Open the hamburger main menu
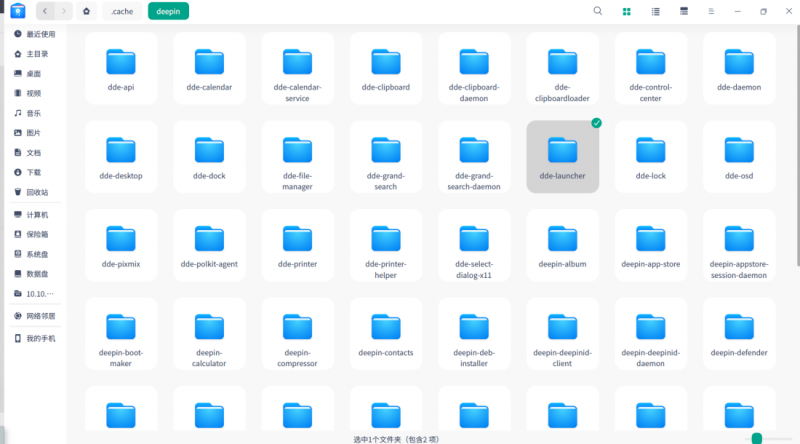800x444 pixels. tap(711, 11)
